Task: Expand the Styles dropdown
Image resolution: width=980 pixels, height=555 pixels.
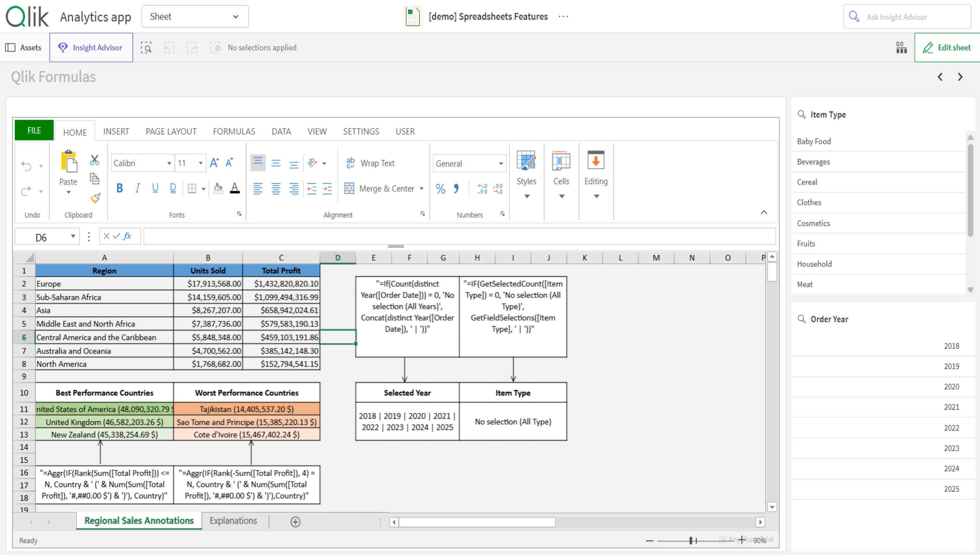Action: click(x=527, y=196)
